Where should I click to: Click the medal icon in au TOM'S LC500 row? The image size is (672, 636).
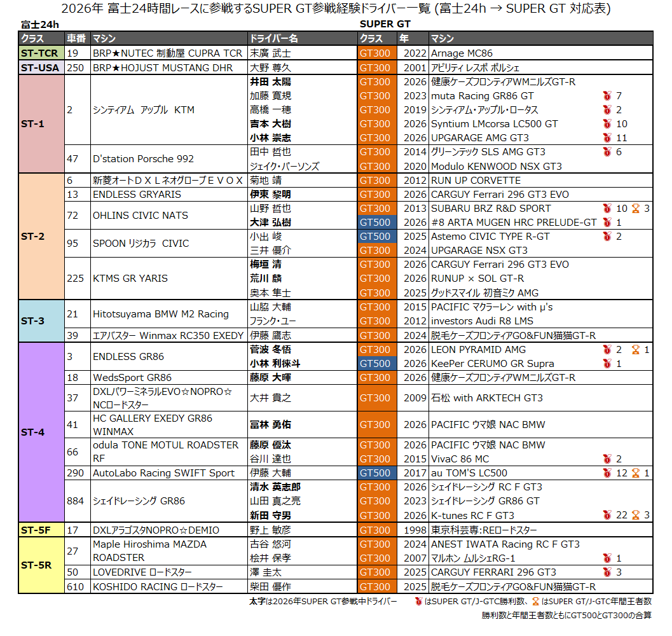[x=607, y=473]
